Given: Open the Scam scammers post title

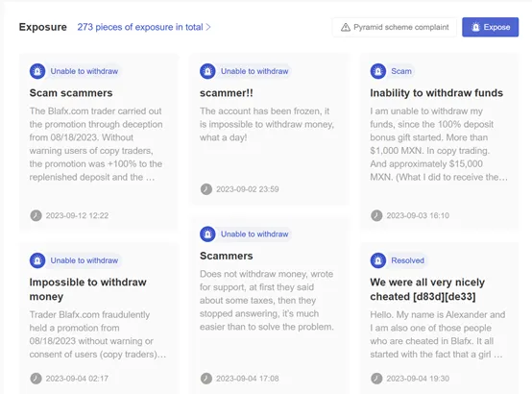Looking at the screenshot, I should coord(71,93).
